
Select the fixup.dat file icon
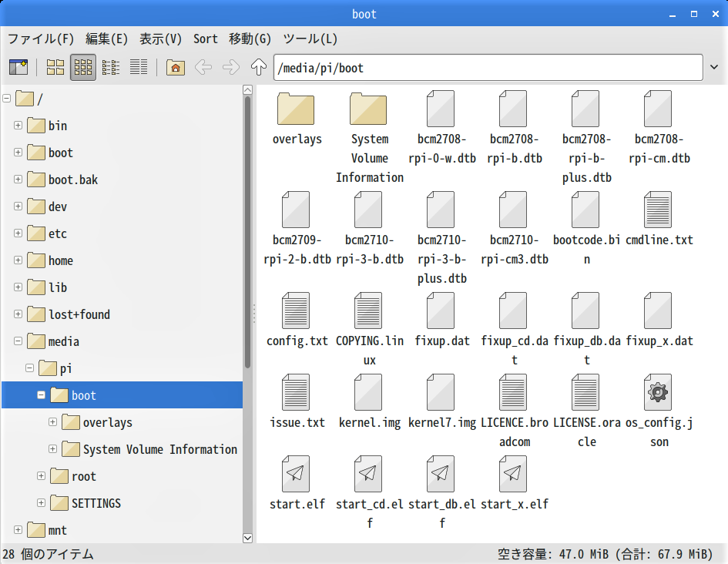441,311
